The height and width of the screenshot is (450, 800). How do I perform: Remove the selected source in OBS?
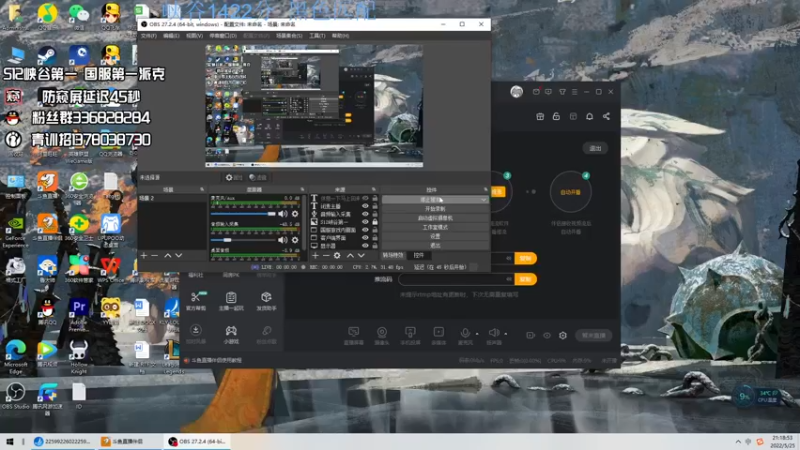[326, 255]
